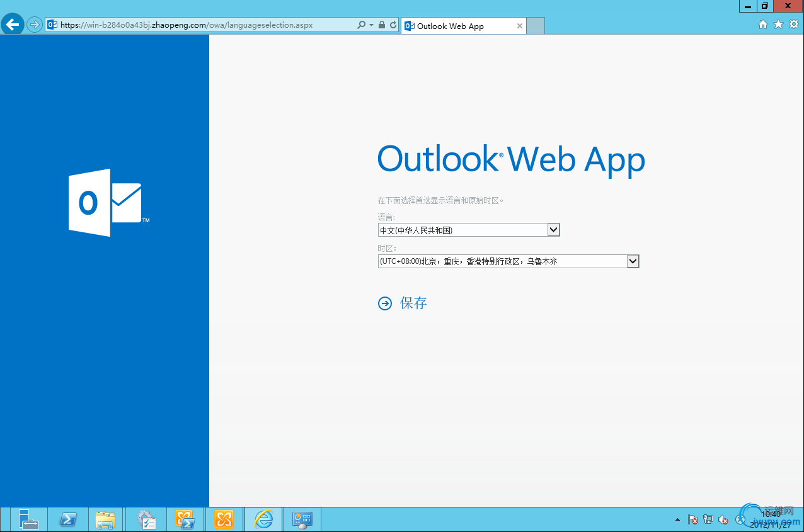The width and height of the screenshot is (804, 532).
Task: Close the Outlook Web App tab
Action: click(519, 26)
